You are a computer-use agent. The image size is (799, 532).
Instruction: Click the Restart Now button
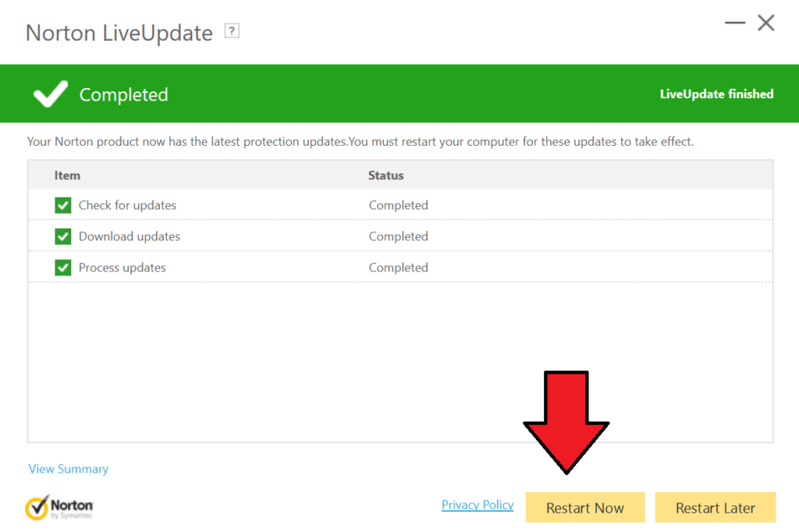585,508
